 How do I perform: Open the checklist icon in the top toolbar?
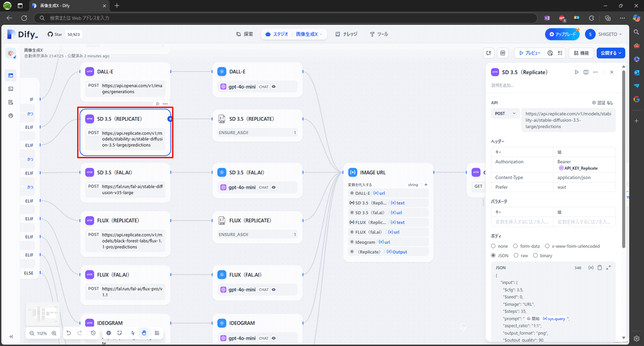[560, 53]
